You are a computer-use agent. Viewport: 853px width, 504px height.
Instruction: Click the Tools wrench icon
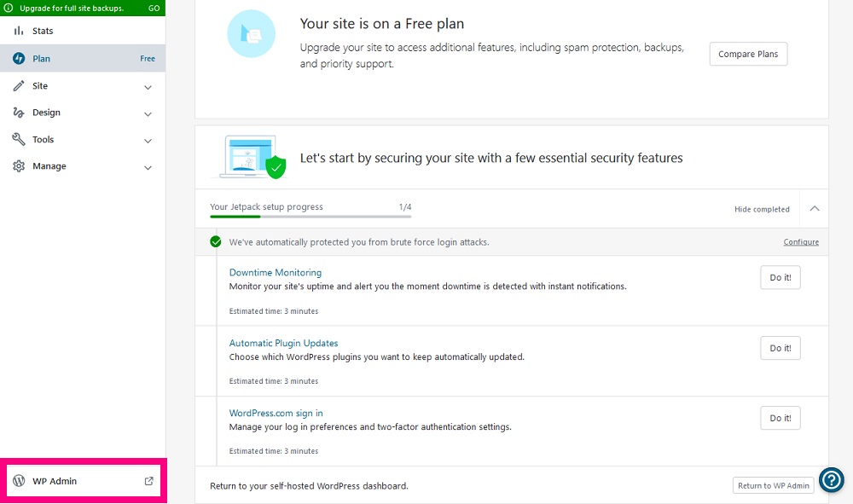(19, 139)
